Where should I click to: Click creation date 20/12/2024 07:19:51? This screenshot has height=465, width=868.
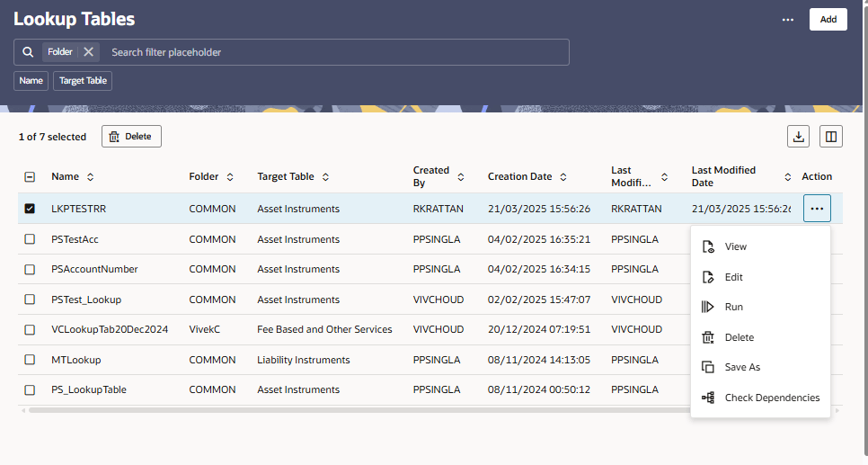(538, 330)
